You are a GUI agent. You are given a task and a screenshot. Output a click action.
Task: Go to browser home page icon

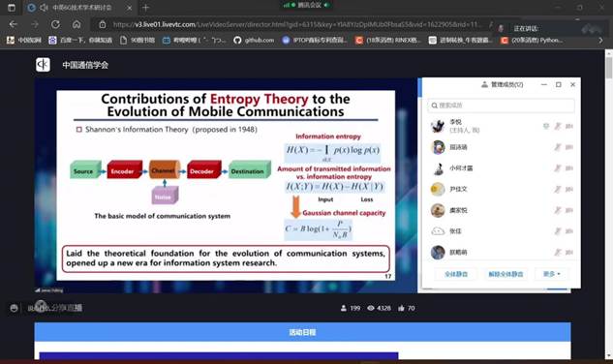click(77, 24)
